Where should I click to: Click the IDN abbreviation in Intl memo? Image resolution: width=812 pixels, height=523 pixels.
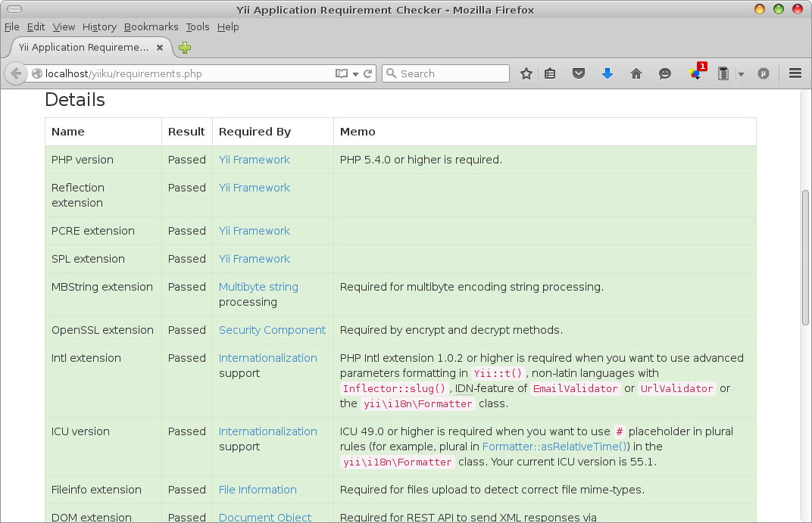point(464,388)
